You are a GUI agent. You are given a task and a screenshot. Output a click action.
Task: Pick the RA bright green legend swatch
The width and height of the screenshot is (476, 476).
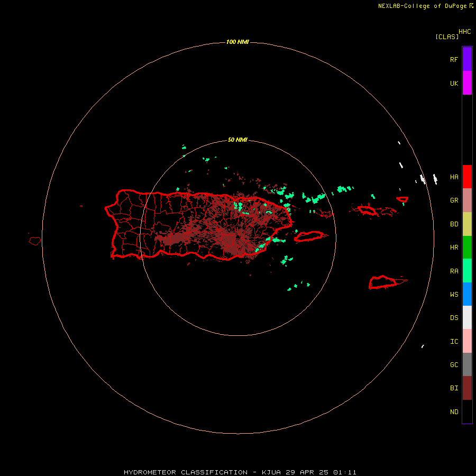467,271
